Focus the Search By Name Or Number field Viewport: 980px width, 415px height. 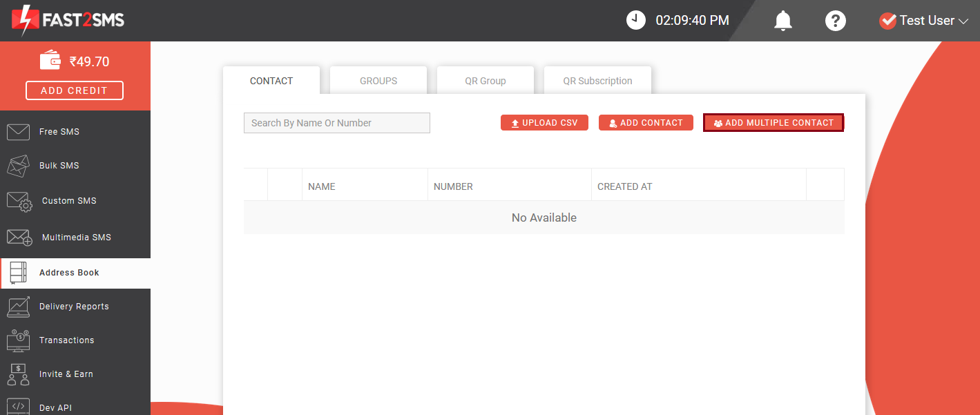[337, 123]
